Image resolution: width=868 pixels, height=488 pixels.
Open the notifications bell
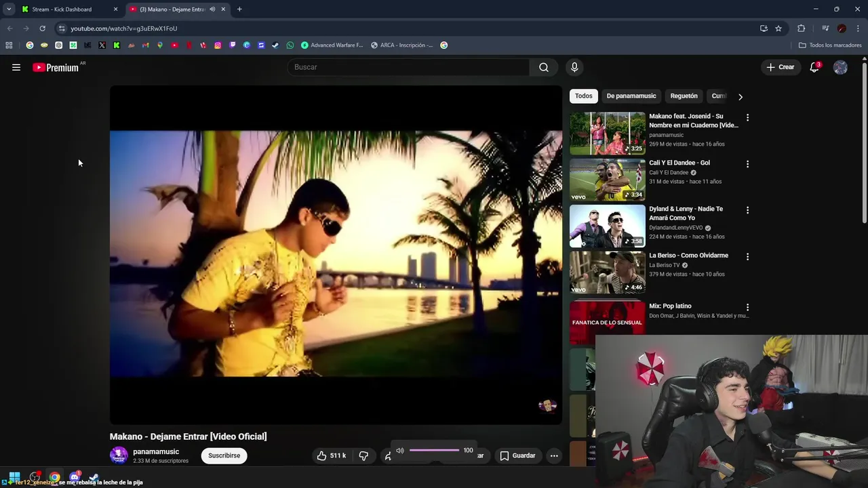coord(814,67)
